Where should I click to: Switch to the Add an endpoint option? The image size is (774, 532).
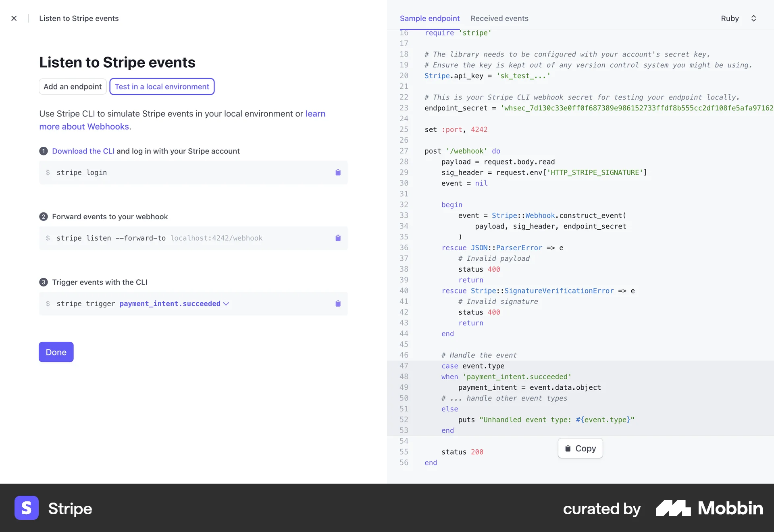click(73, 86)
